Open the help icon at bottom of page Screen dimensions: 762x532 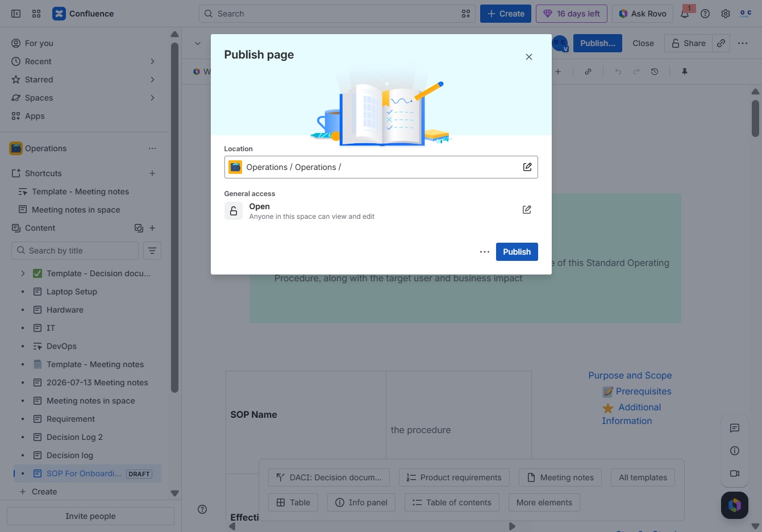202,509
